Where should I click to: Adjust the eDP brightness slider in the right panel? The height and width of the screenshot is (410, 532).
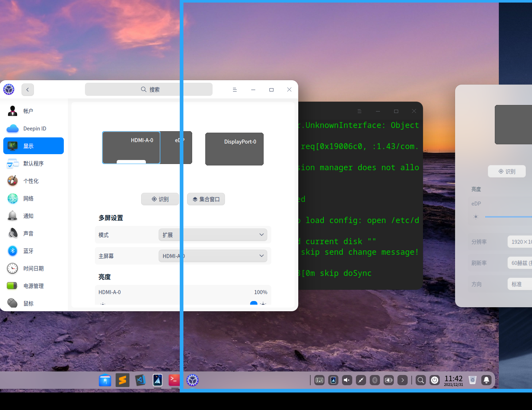click(508, 217)
